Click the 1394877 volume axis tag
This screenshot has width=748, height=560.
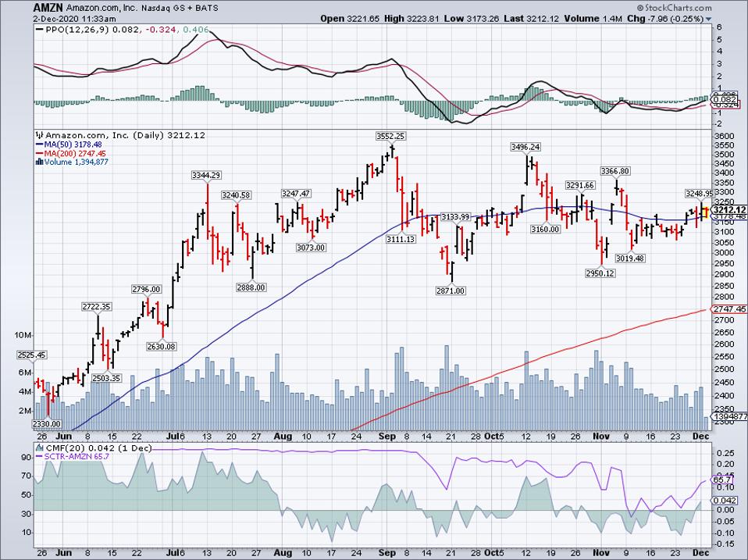click(x=729, y=416)
